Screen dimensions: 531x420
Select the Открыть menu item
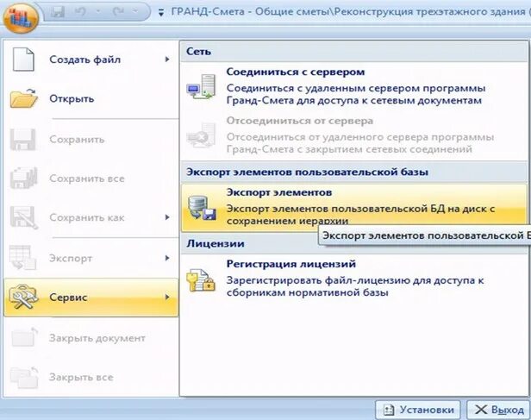[91, 98]
